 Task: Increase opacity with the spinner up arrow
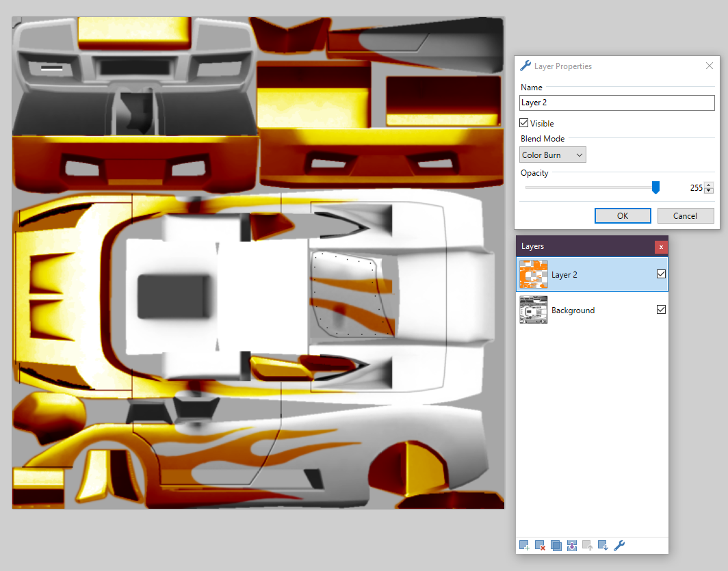pyautogui.click(x=709, y=185)
